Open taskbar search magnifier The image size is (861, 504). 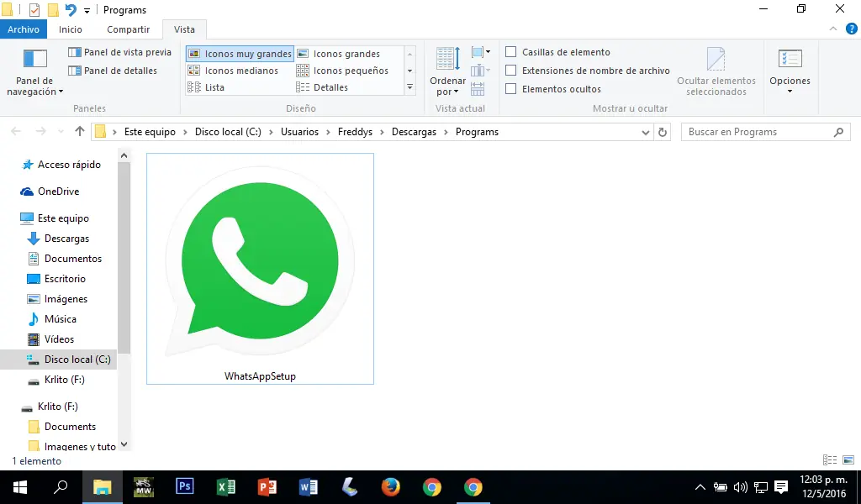tap(61, 487)
